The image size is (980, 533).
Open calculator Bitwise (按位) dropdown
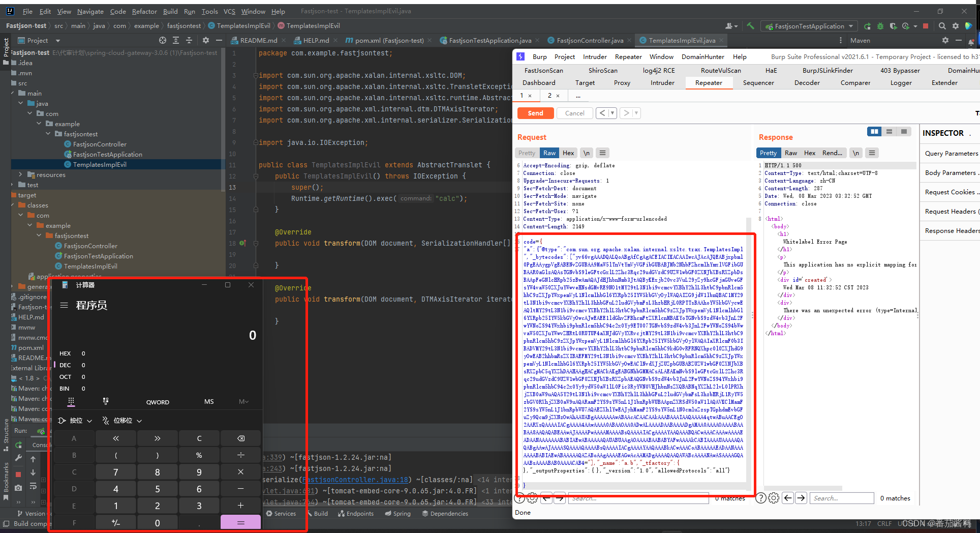(x=76, y=420)
